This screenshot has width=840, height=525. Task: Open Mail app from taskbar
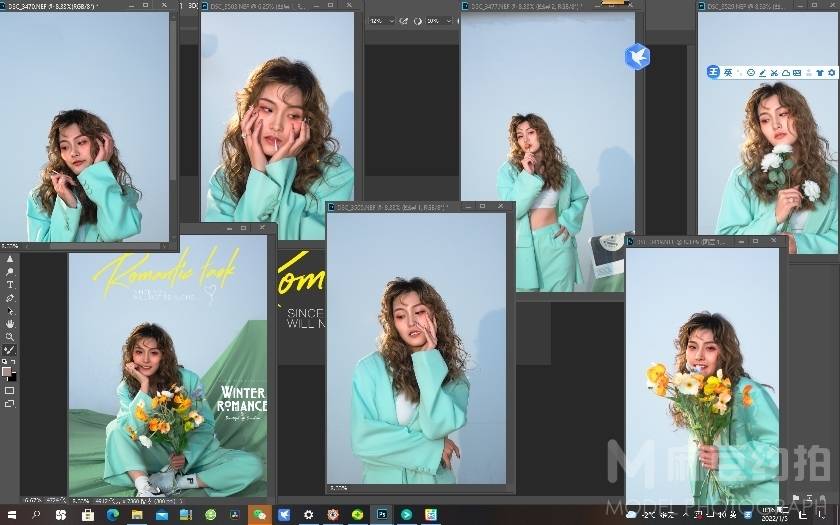click(x=162, y=515)
